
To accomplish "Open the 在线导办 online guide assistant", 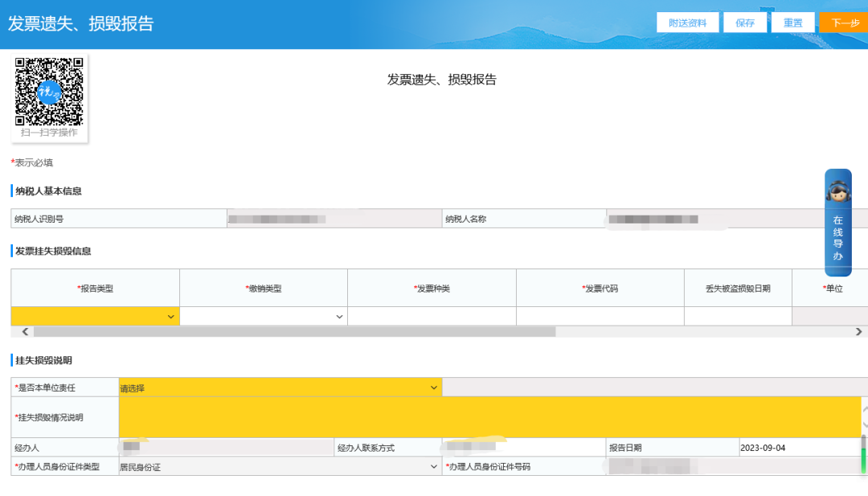I will tap(837, 223).
